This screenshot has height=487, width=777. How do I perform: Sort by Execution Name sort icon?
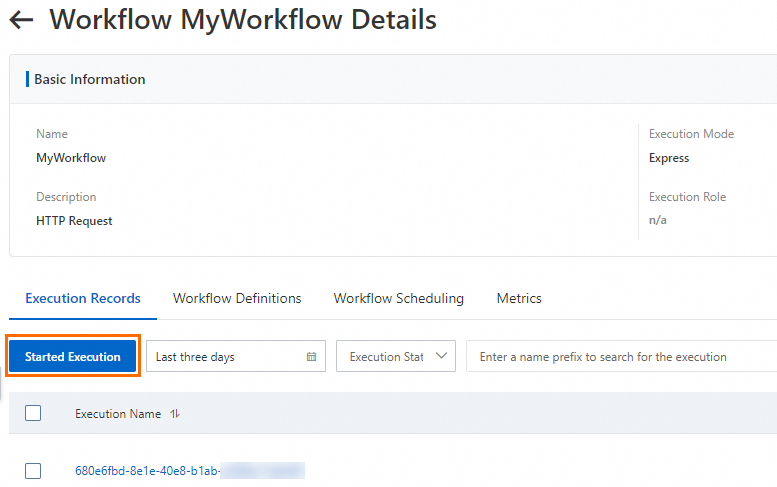pos(175,414)
